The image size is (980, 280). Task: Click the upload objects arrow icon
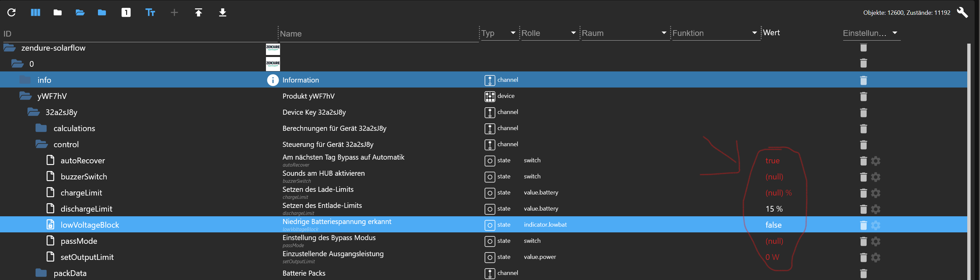[198, 12]
